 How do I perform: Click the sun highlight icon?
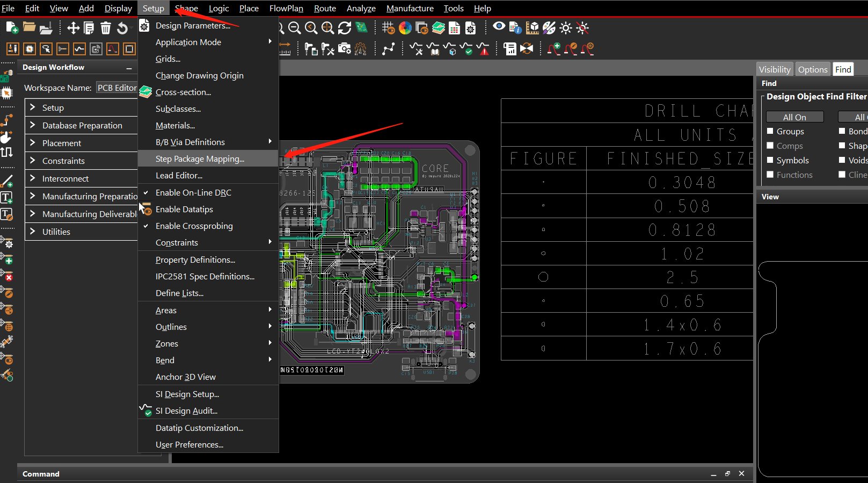tap(565, 28)
